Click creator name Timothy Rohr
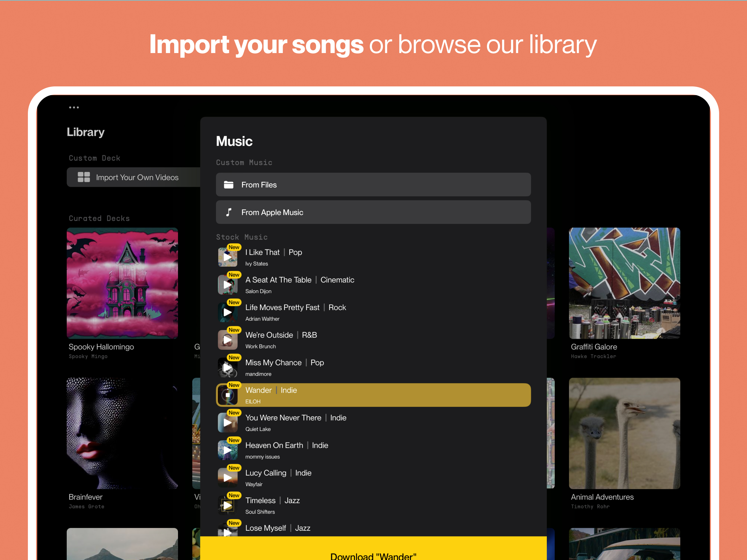747x560 pixels. (590, 507)
